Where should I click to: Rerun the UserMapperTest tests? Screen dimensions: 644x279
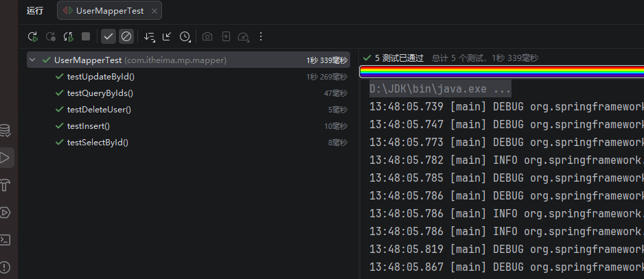coord(33,36)
